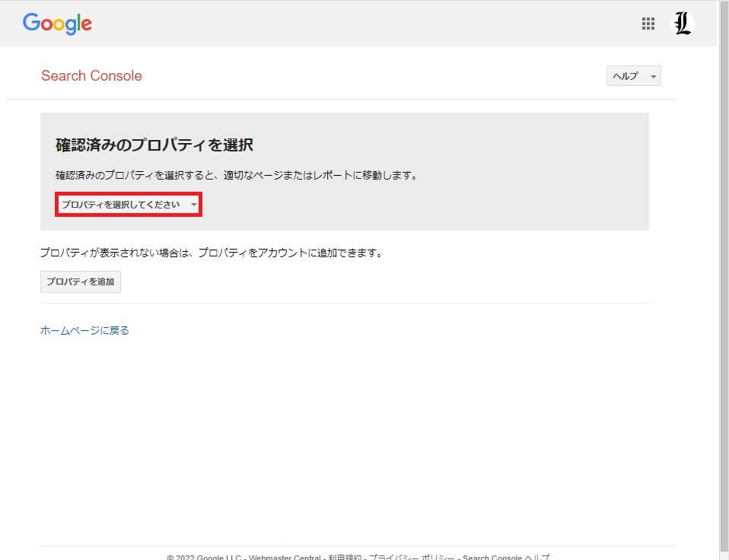The width and height of the screenshot is (729, 560).
Task: Click the Google logo
Action: click(x=57, y=23)
